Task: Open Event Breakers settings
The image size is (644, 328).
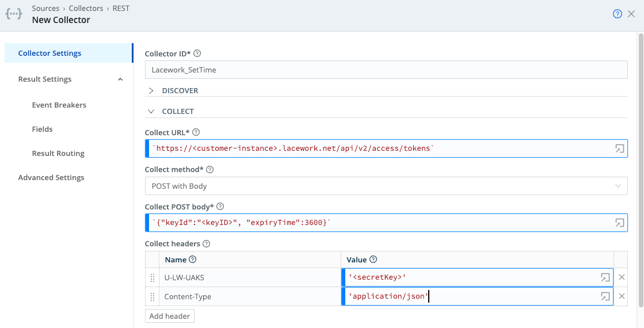Action: [x=59, y=105]
